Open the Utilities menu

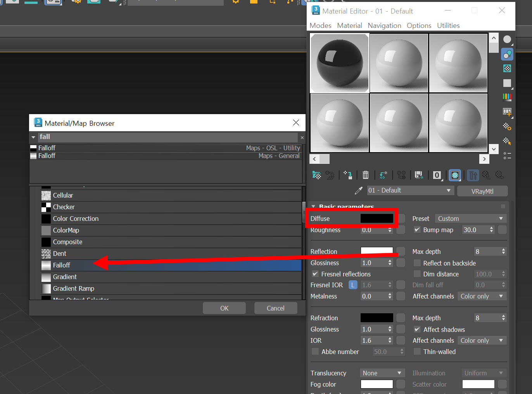[448, 26]
